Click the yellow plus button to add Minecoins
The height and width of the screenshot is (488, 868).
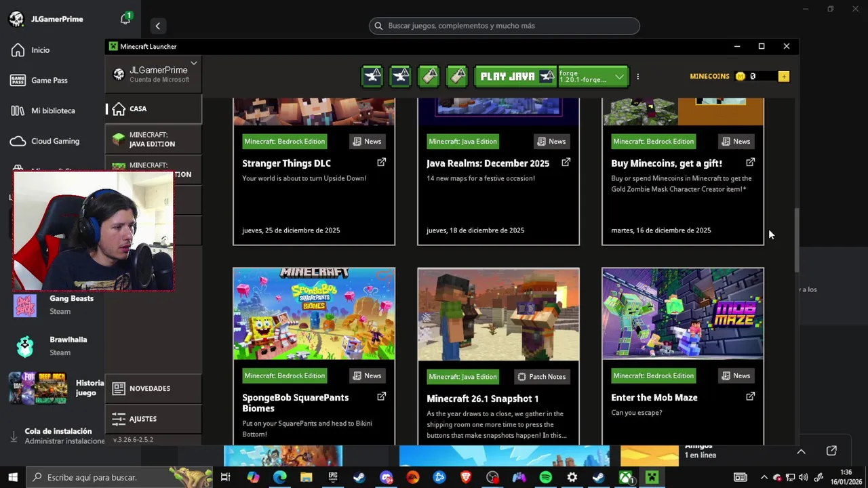(x=784, y=77)
